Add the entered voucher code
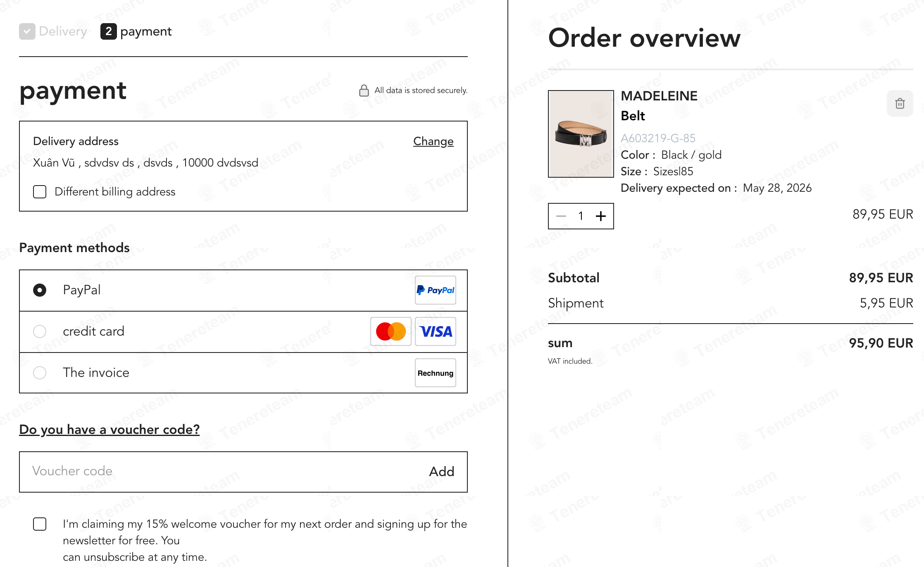 [x=441, y=472]
